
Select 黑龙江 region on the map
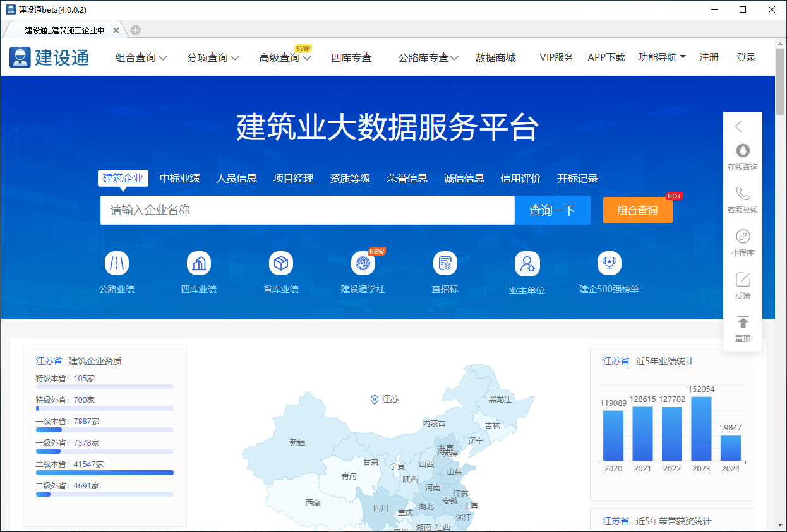[500, 399]
